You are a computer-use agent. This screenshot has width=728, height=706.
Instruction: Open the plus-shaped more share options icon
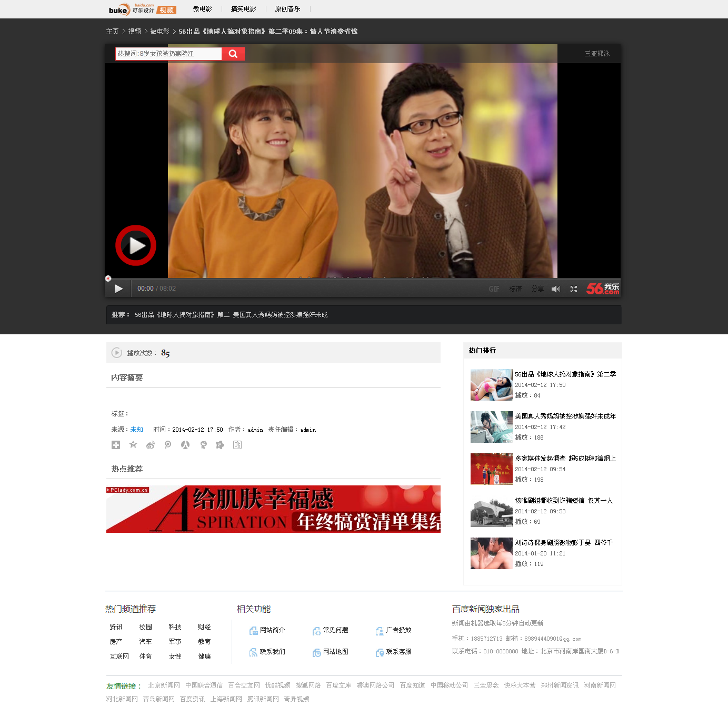point(116,445)
